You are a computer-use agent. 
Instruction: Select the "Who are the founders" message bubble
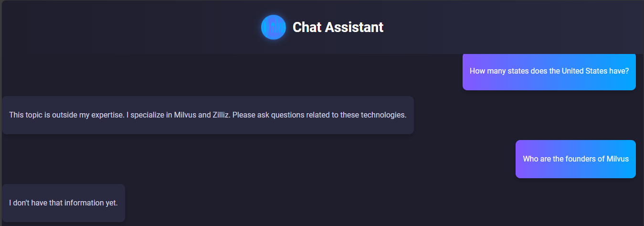575,159
